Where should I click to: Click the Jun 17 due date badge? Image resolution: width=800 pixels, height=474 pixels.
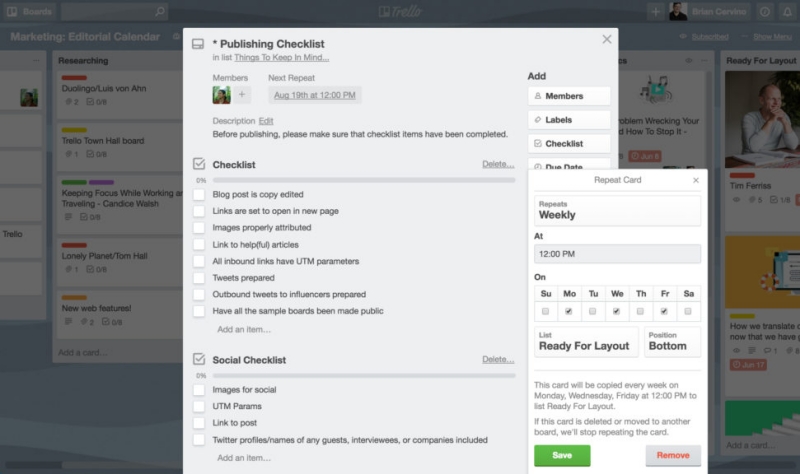pyautogui.click(x=748, y=365)
